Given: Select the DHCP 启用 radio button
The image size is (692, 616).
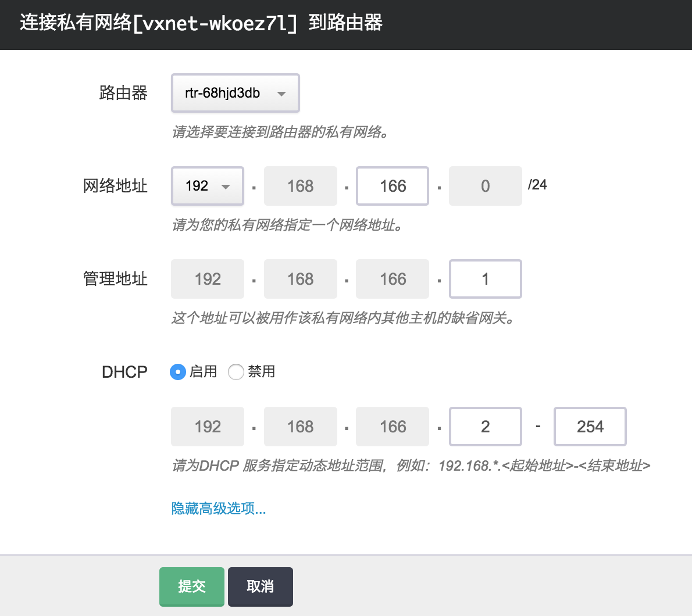Looking at the screenshot, I should tap(178, 372).
